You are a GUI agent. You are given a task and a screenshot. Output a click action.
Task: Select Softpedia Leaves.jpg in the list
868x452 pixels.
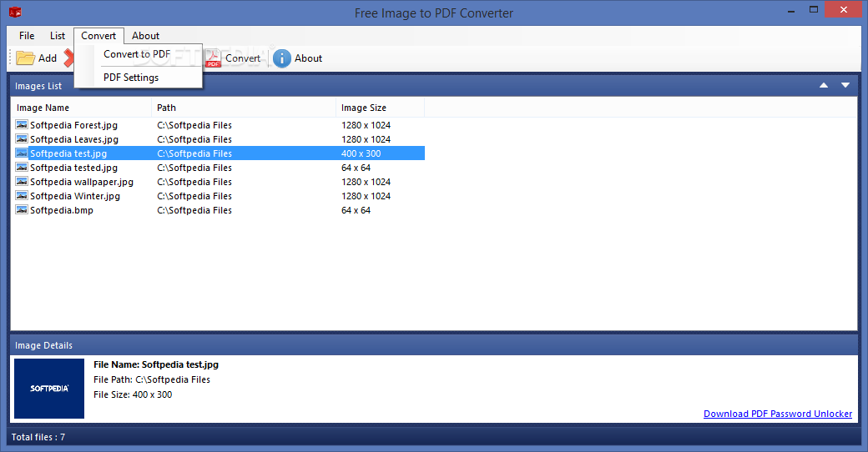click(x=74, y=139)
